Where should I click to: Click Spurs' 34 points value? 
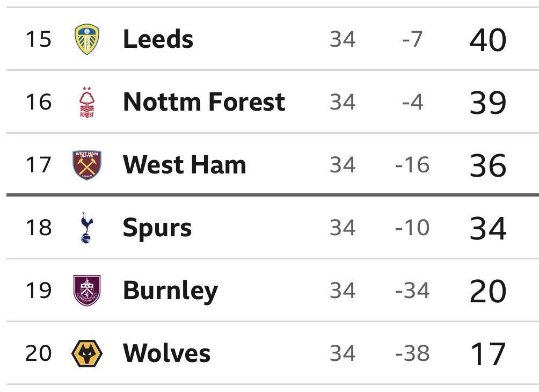click(x=487, y=228)
